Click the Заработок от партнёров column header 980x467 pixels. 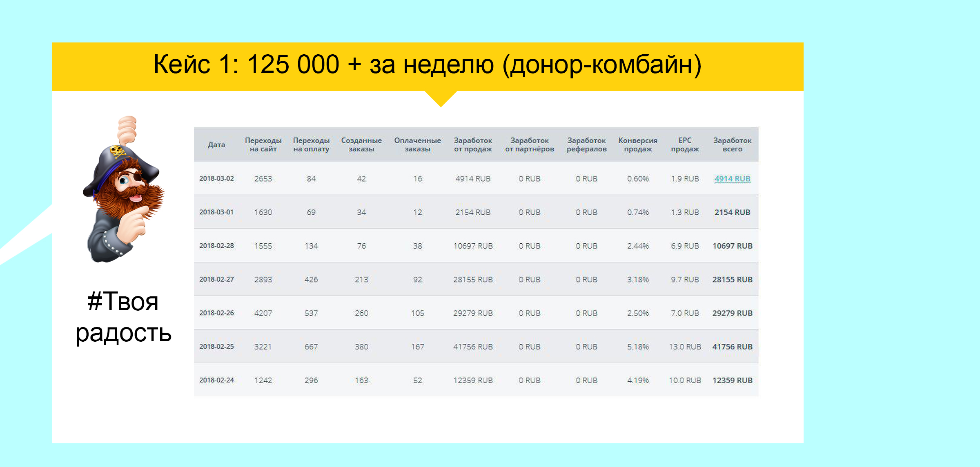(530, 145)
